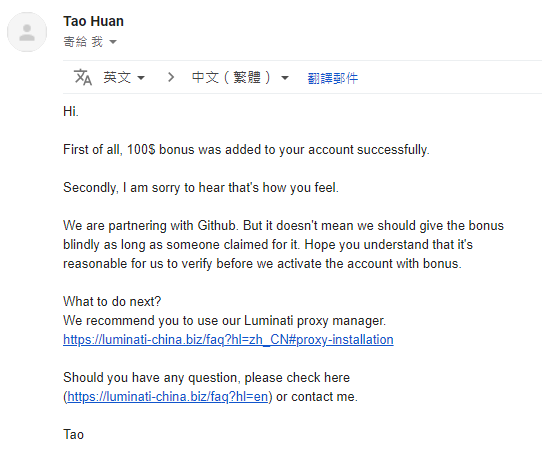Screen dimensions: 542x449
Task: Expand recipient details arrow beside 寄給 我
Action: (113, 42)
